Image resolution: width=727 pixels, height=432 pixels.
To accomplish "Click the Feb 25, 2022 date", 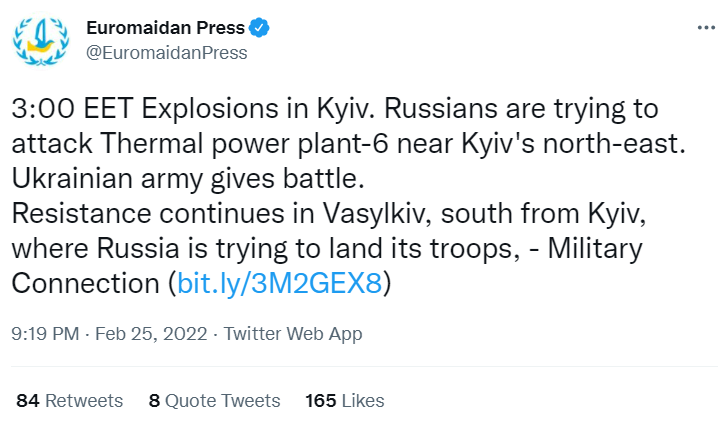I will [x=149, y=334].
